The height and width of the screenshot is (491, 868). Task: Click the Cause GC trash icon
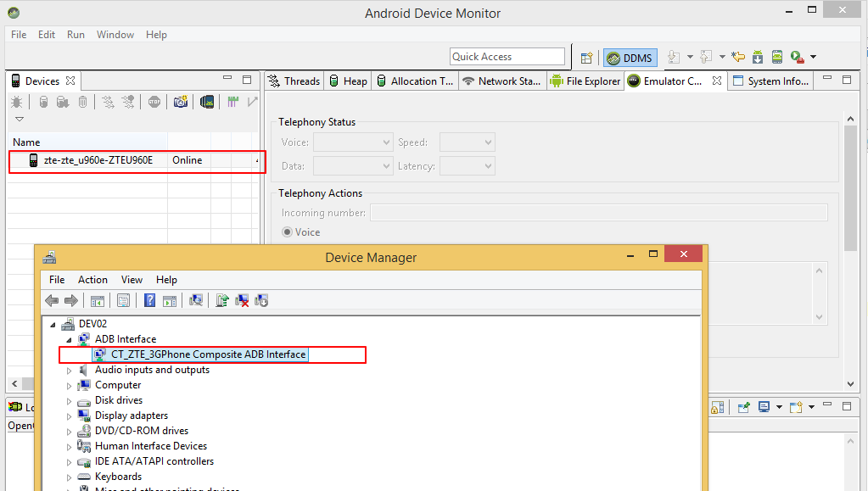[82, 102]
